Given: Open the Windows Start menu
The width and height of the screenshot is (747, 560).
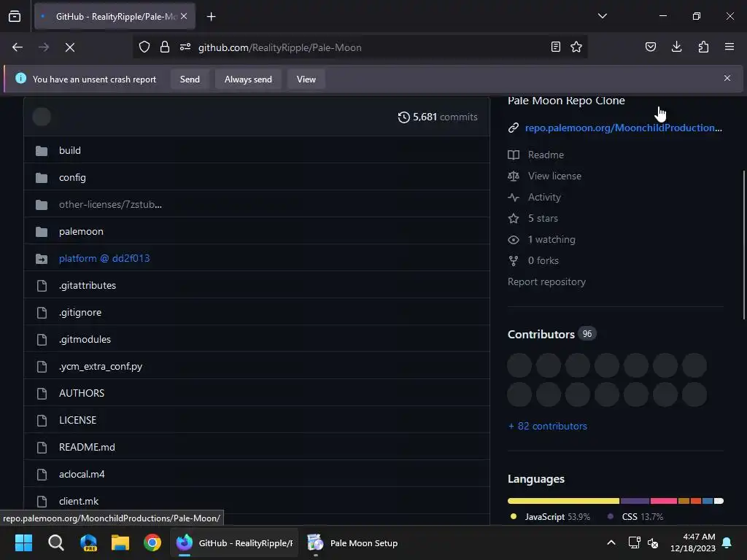Looking at the screenshot, I should 23,542.
